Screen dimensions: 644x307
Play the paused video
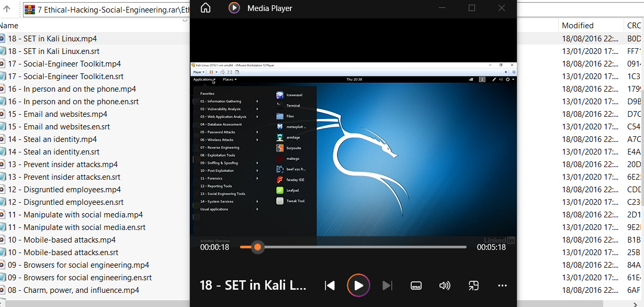[x=358, y=286]
